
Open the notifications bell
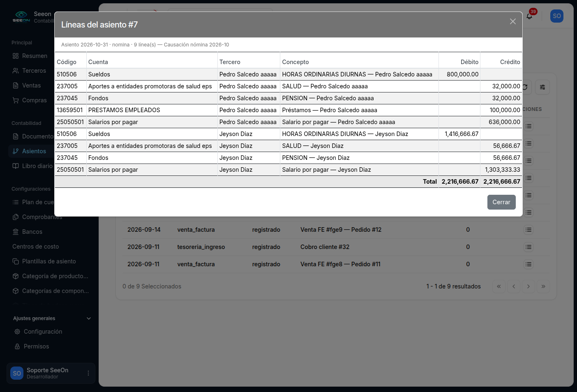click(x=529, y=16)
